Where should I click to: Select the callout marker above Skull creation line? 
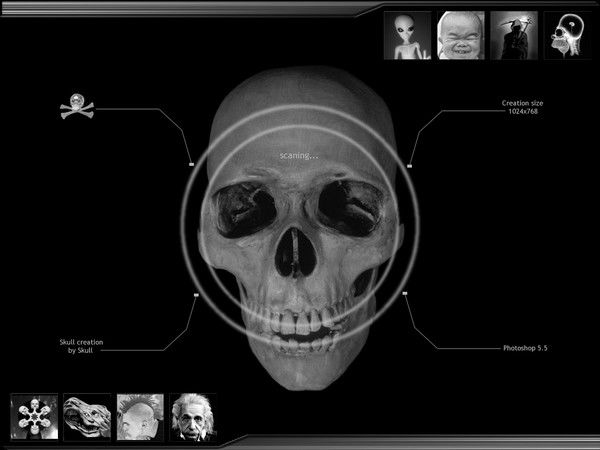tap(196, 295)
